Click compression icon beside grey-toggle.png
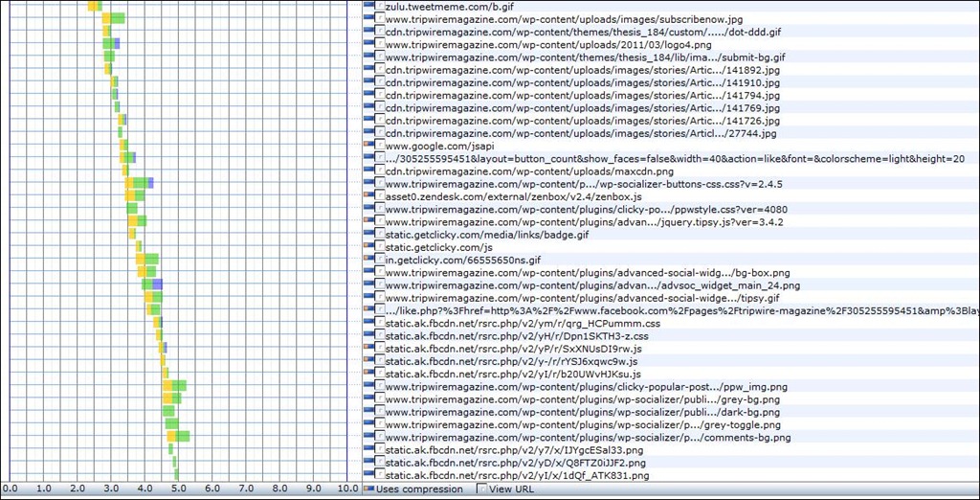 pyautogui.click(x=367, y=422)
